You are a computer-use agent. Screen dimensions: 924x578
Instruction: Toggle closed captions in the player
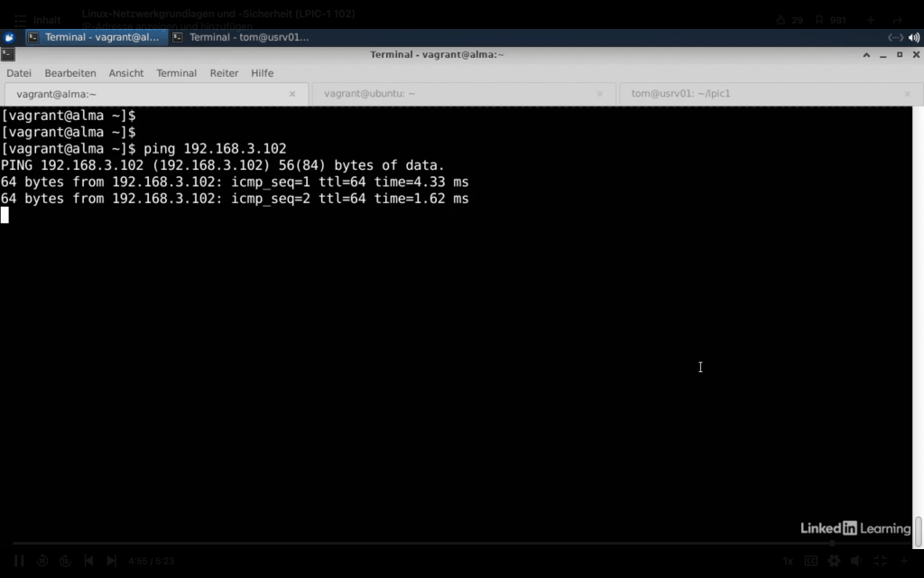[811, 561]
